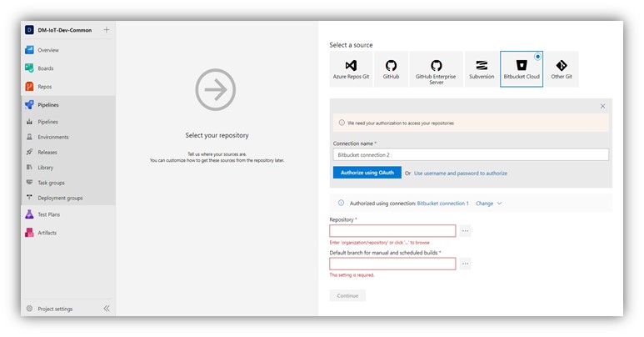Open Bitbucket connection 1 link
This screenshot has width=644, height=337.
pyautogui.click(x=442, y=204)
